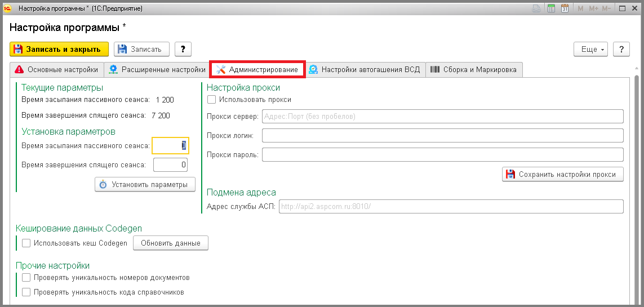The height and width of the screenshot is (307, 644).
Task: Click the M- memory subtract button
Action: [607, 8]
